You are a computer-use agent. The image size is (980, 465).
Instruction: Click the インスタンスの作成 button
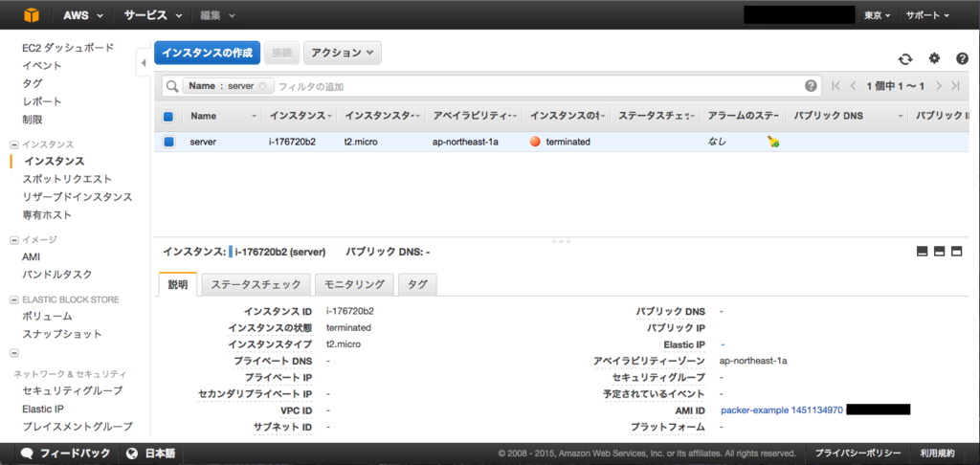[x=208, y=54]
